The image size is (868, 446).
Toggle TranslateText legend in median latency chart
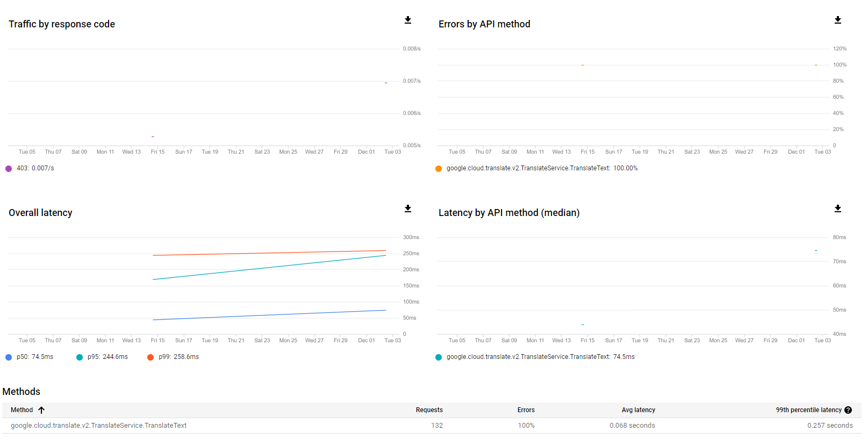[439, 357]
